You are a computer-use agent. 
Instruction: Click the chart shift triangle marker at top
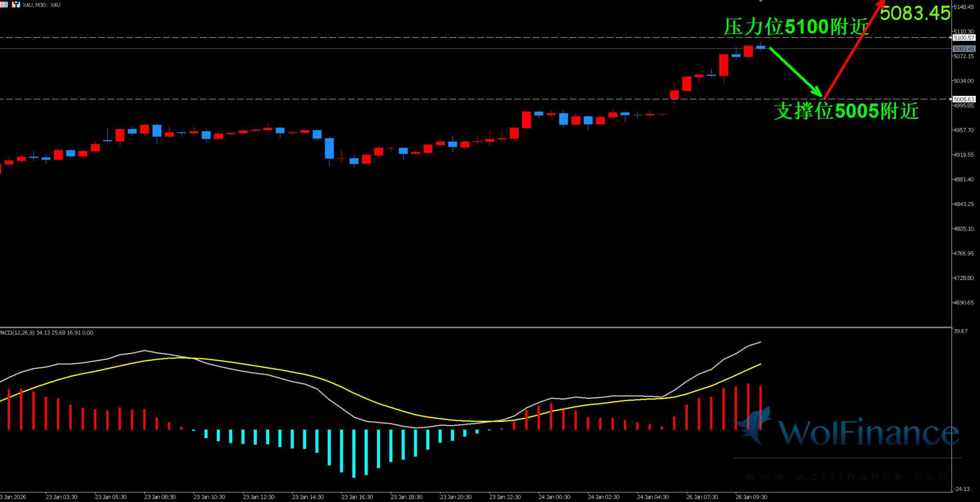click(x=760, y=1)
